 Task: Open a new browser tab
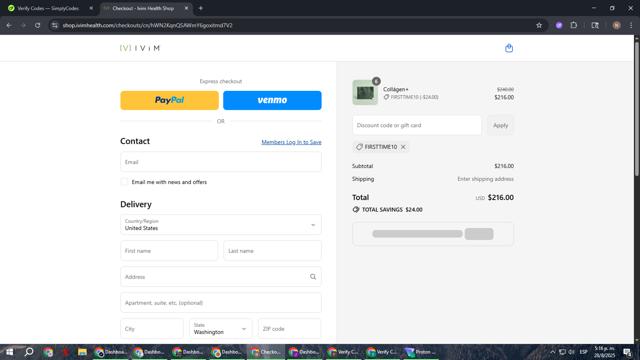pyautogui.click(x=200, y=8)
